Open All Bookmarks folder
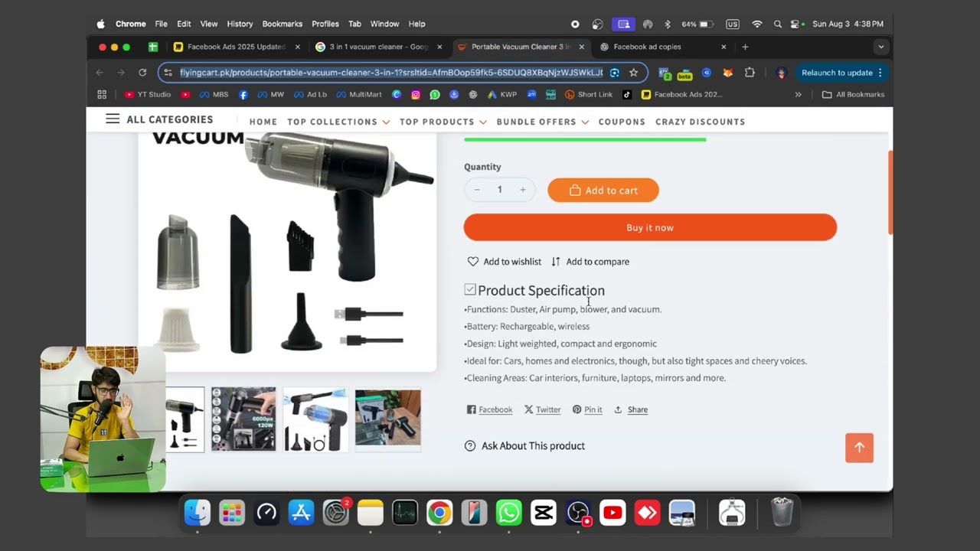The height and width of the screenshot is (551, 980). pyautogui.click(x=853, y=95)
